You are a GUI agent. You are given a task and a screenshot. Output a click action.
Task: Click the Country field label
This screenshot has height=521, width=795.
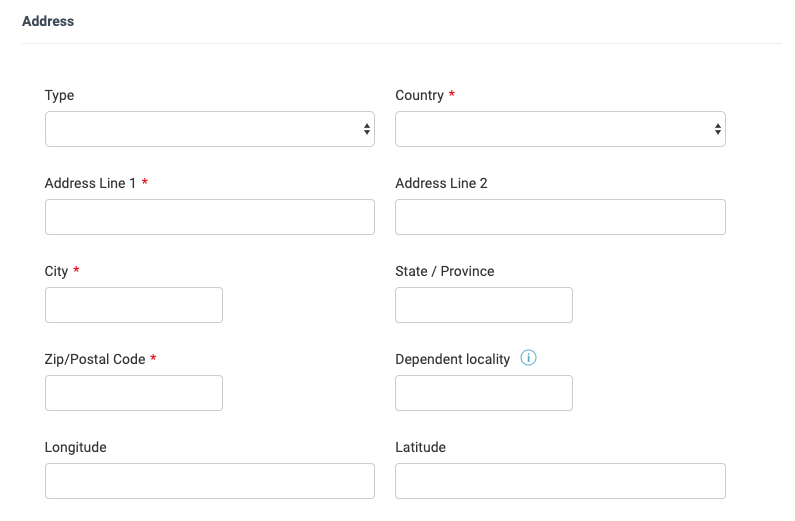tap(419, 95)
